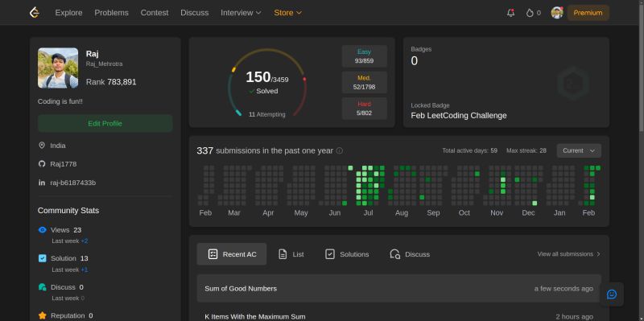644x321 pixels.
Task: Select the Recent AC tab
Action: click(x=232, y=254)
